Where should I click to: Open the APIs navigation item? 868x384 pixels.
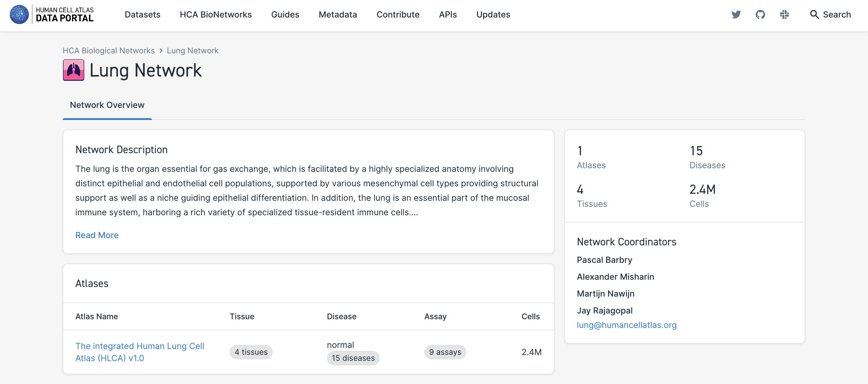point(448,14)
